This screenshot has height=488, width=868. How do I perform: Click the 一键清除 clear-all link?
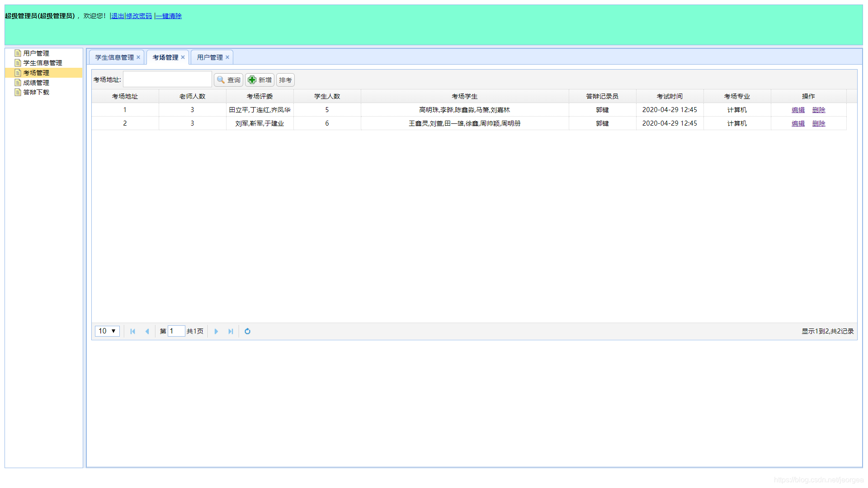tap(169, 16)
